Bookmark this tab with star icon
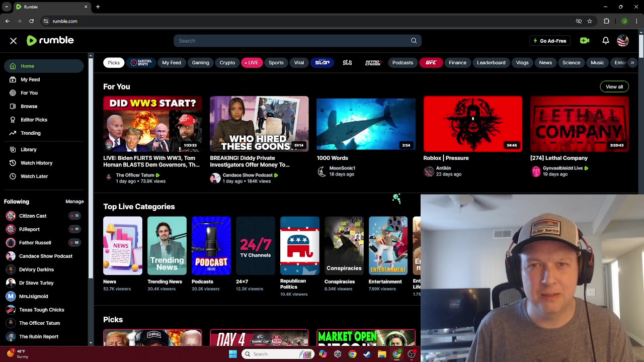This screenshot has height=362, width=644. click(590, 21)
